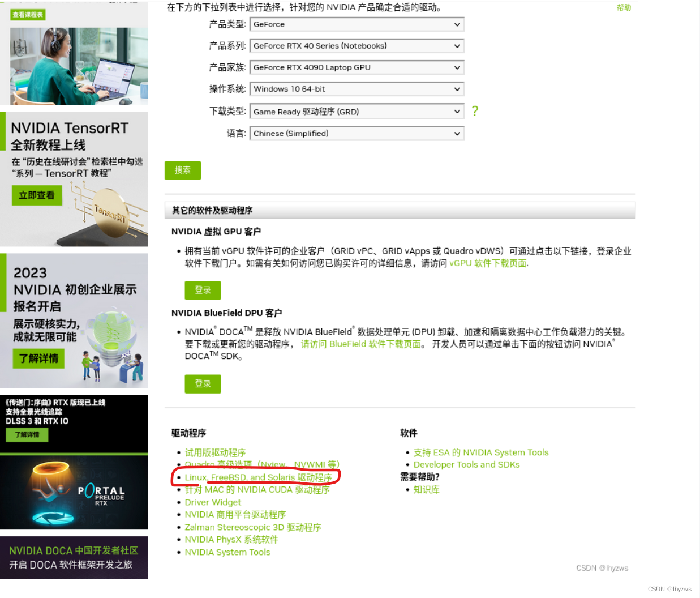Click the green question mark help icon
Image resolution: width=700 pixels, height=598 pixels.
point(475,111)
